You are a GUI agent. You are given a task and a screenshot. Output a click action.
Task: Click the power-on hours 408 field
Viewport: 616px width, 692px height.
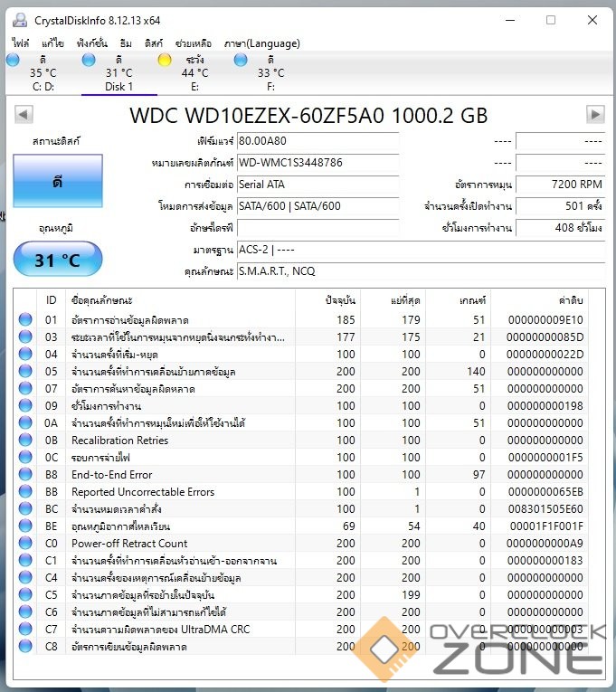click(560, 228)
